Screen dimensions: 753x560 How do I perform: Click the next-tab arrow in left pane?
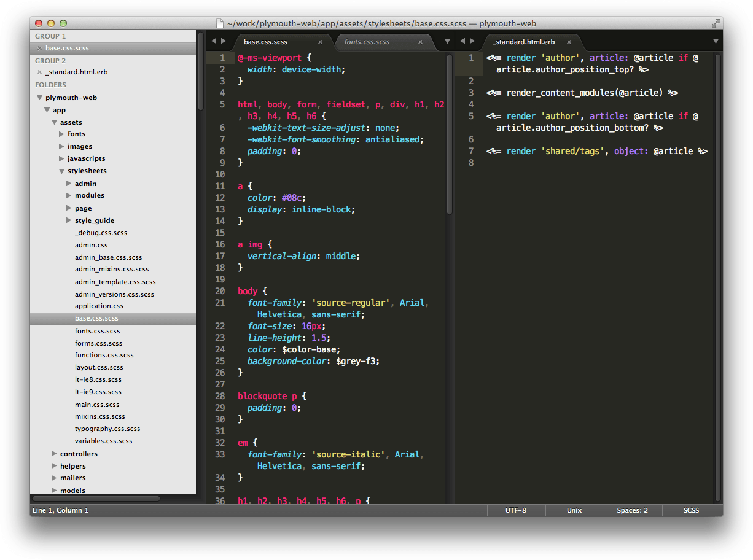(224, 41)
